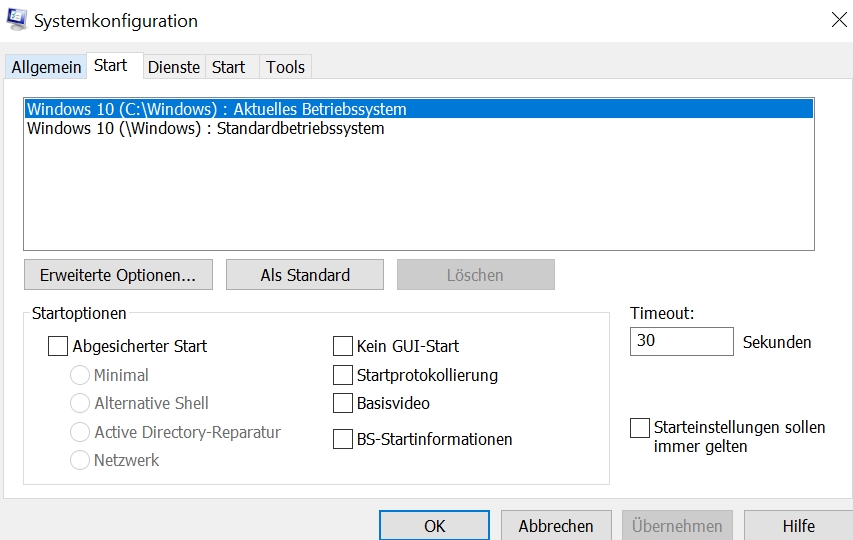Choose the Netzwerk radio option
Viewport: 853px width, 540px height.
[x=80, y=460]
